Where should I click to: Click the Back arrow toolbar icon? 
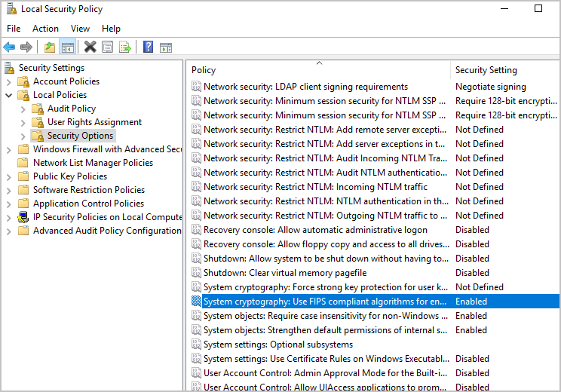pyautogui.click(x=10, y=47)
